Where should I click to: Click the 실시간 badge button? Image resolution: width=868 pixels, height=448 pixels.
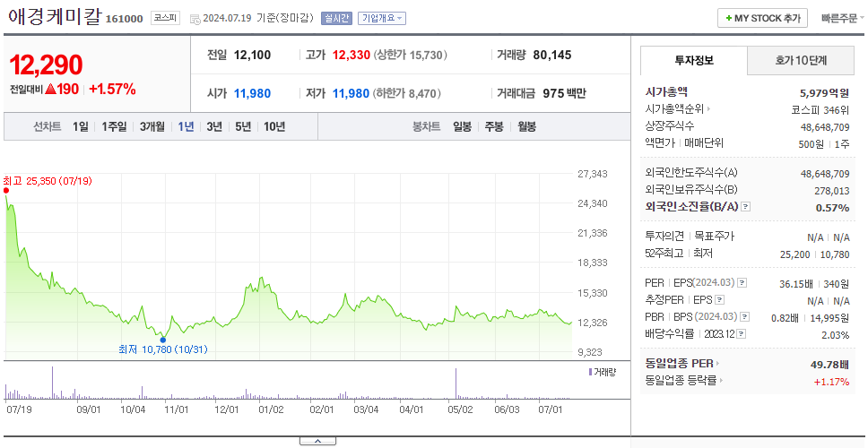point(336,18)
